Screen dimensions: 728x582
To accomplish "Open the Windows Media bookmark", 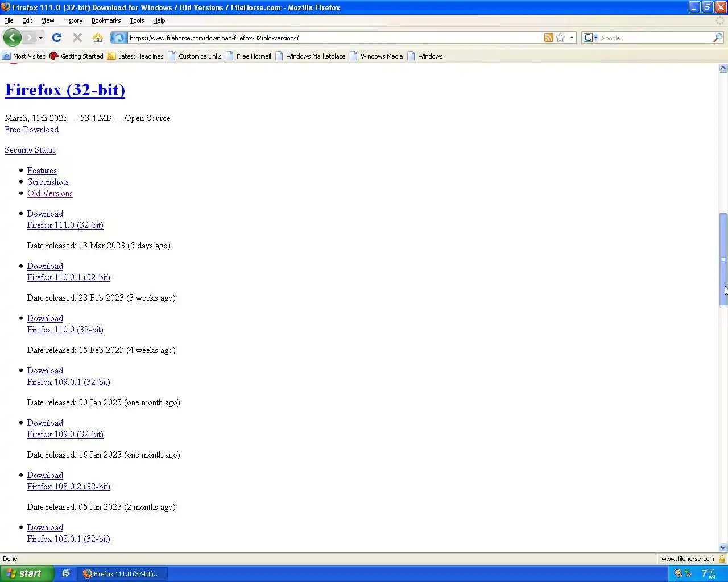I will 377,56.
